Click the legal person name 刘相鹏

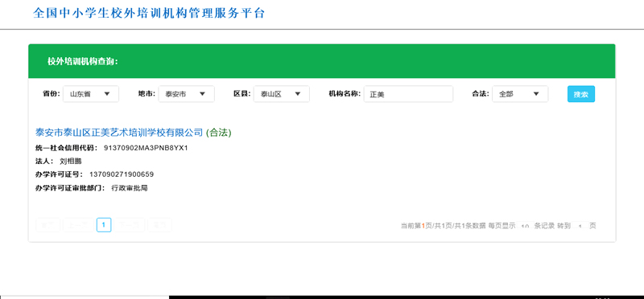(71, 162)
